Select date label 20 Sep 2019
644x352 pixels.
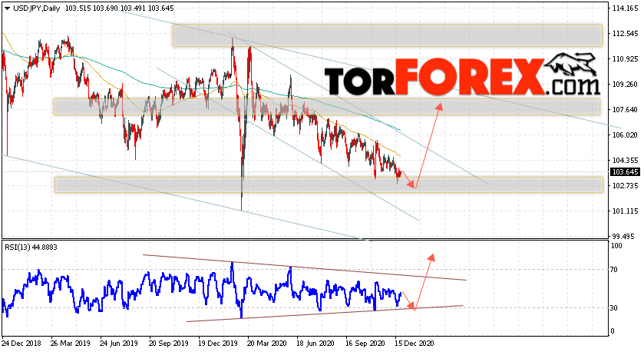pyautogui.click(x=168, y=343)
